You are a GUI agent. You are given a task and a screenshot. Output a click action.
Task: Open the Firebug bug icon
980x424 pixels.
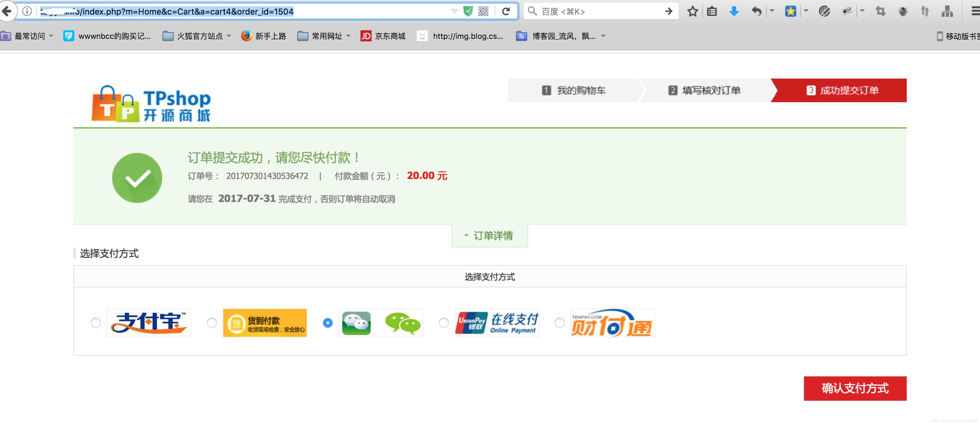(x=903, y=11)
